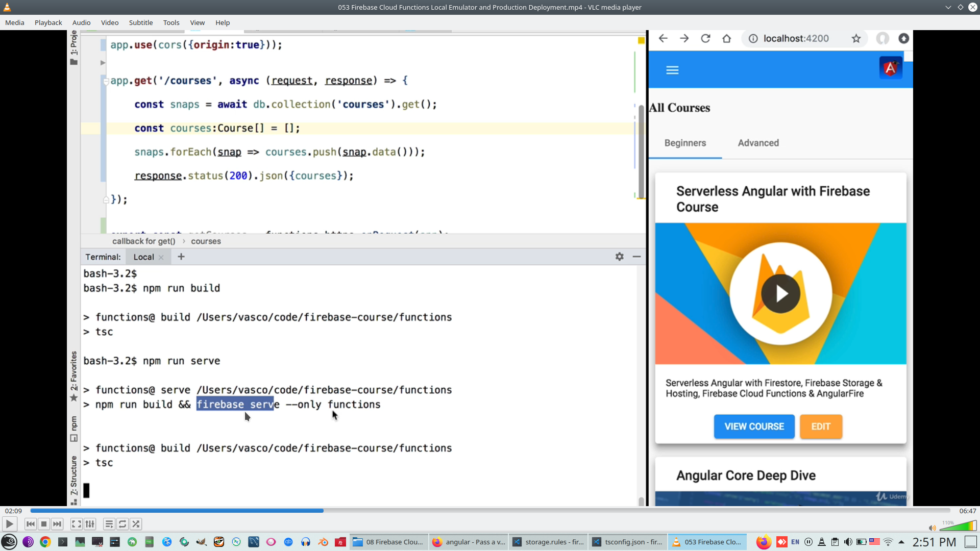Enable random playback in VLC

pos(136,524)
